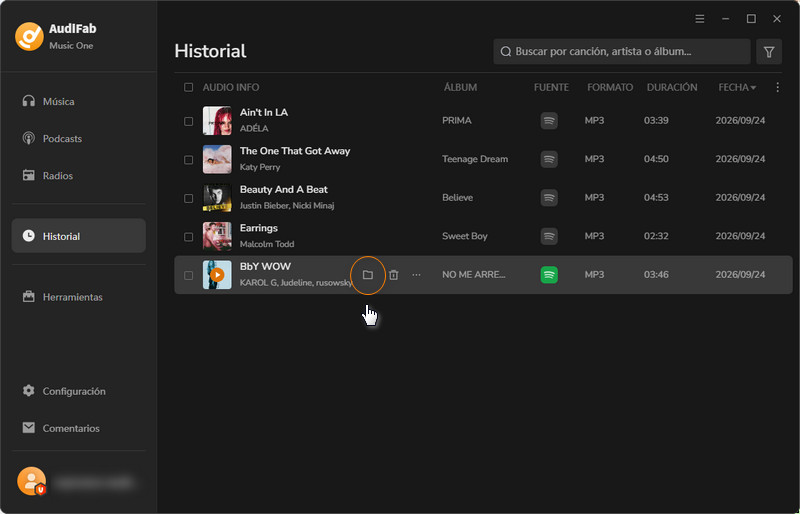
Task: Click the DURACIÓN column header
Action: click(x=672, y=87)
